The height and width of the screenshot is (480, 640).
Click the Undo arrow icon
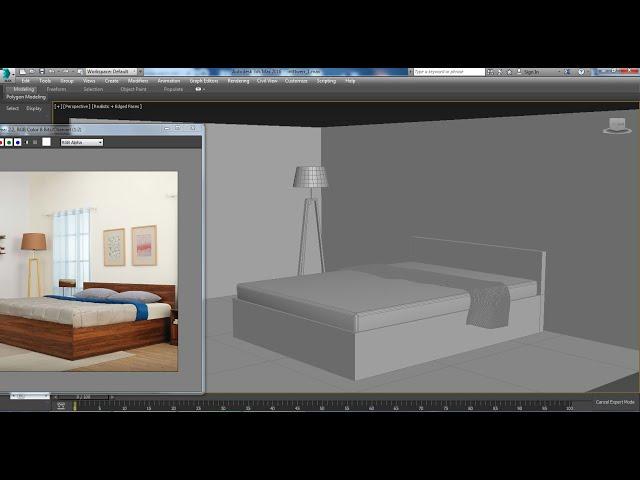pyautogui.click(x=52, y=72)
